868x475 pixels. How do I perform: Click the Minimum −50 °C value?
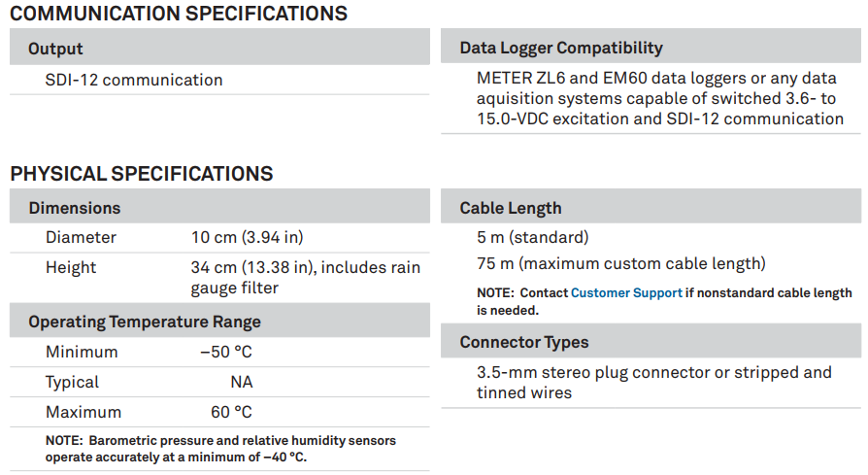(226, 352)
